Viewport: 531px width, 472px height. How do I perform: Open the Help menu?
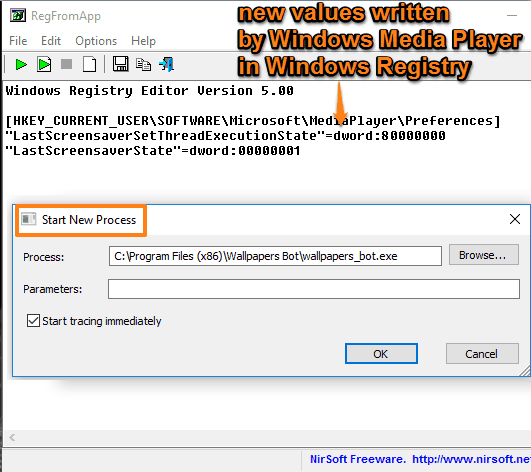pyautogui.click(x=143, y=41)
